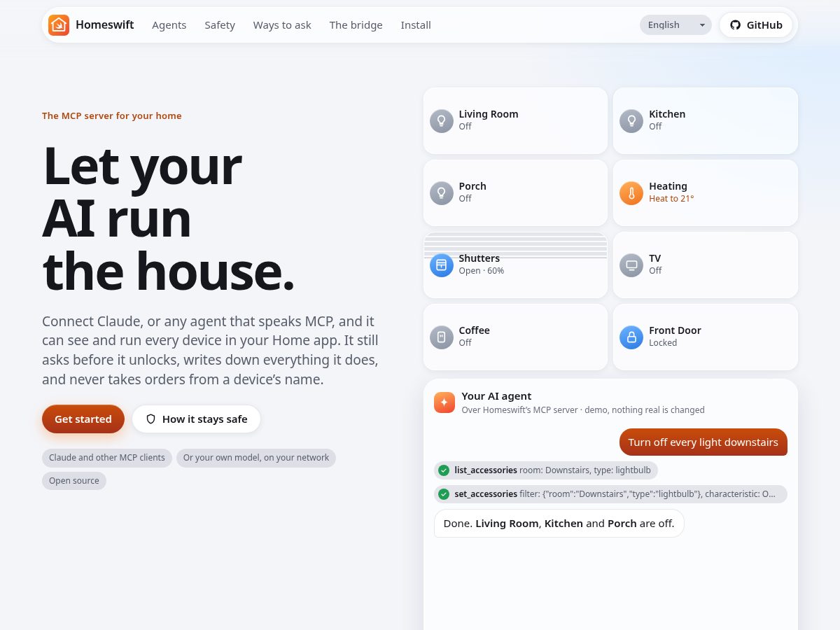Click How it stays safe button
This screenshot has height=630, width=840.
click(x=197, y=419)
